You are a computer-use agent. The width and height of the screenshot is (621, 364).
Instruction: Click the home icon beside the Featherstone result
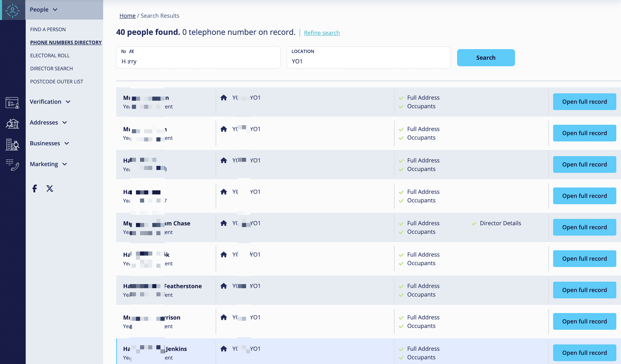pos(224,286)
